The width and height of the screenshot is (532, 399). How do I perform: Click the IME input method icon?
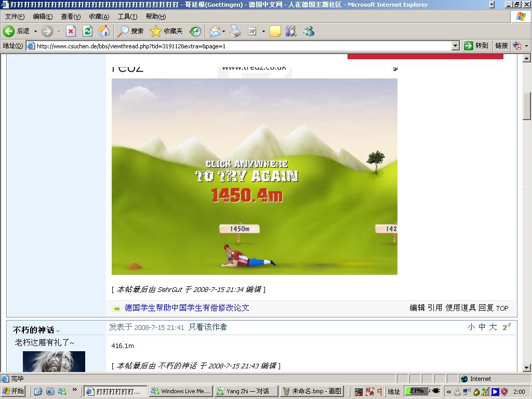[x=358, y=392]
